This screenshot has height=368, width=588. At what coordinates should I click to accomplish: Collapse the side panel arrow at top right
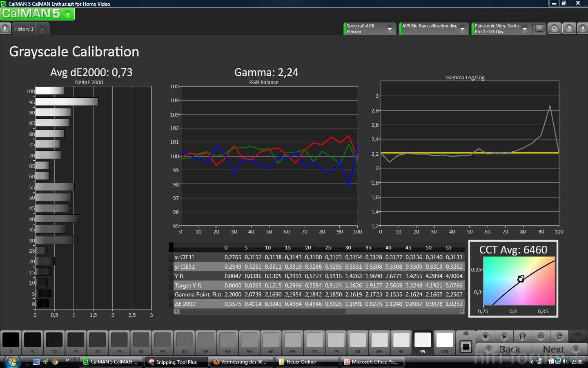[582, 29]
